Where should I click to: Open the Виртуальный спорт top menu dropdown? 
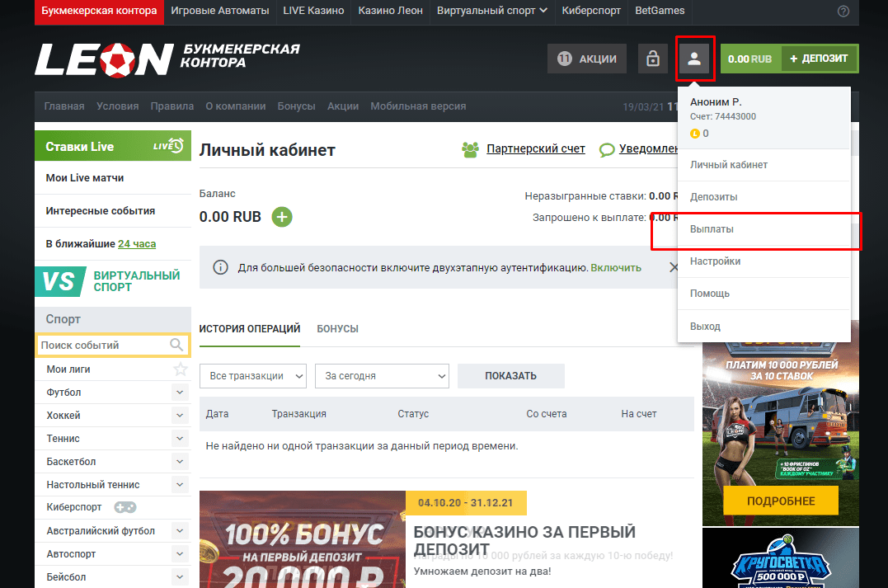pyautogui.click(x=491, y=11)
